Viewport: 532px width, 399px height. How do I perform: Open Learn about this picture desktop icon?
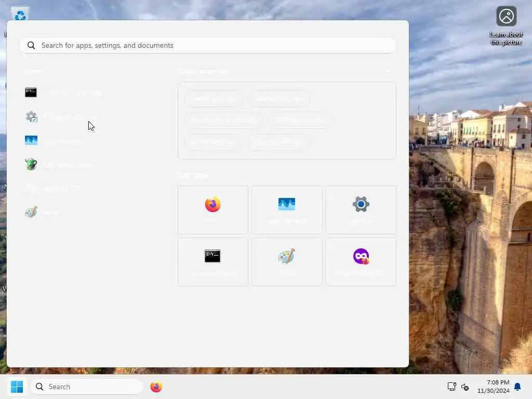(x=506, y=26)
